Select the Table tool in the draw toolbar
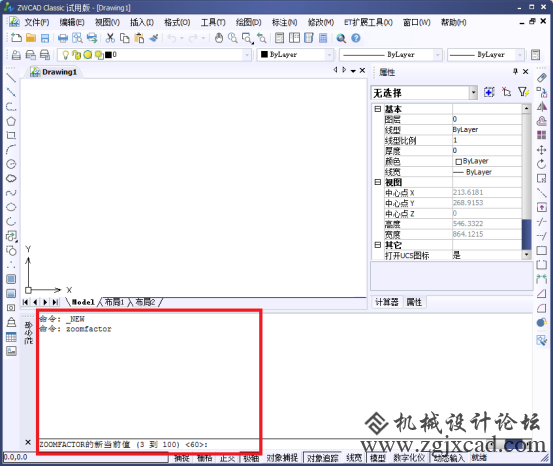Image resolution: width=553 pixels, height=466 pixels. 11,337
